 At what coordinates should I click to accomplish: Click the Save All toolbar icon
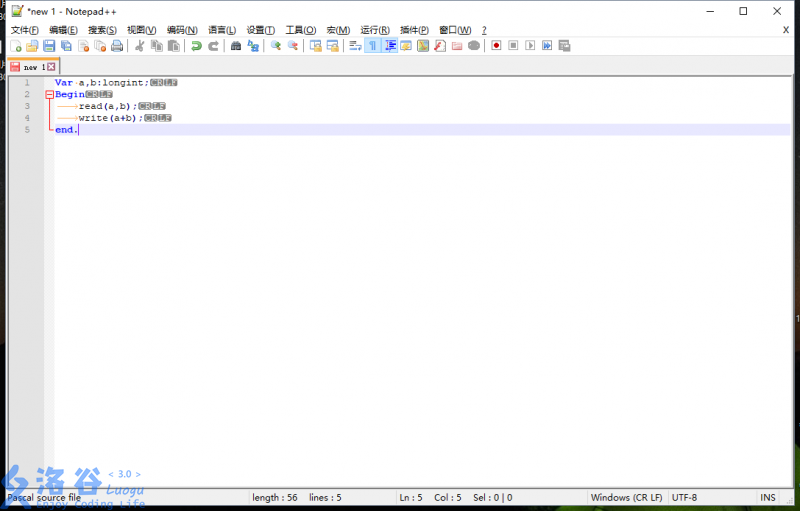click(66, 46)
